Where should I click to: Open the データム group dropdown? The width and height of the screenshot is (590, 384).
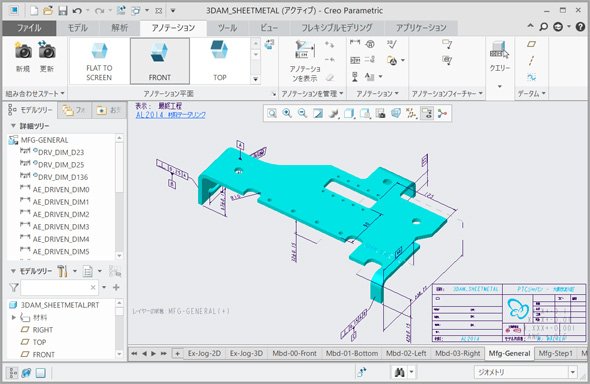tap(531, 93)
